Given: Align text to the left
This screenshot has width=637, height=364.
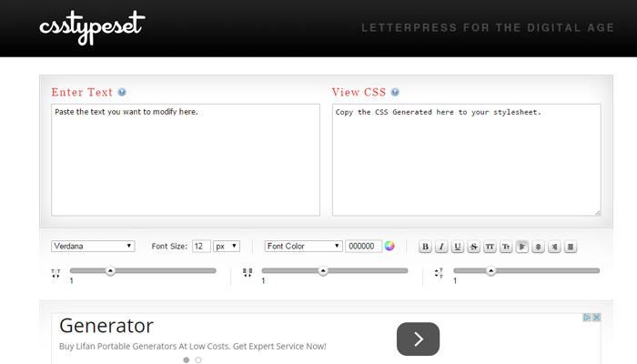Looking at the screenshot, I should point(522,247).
